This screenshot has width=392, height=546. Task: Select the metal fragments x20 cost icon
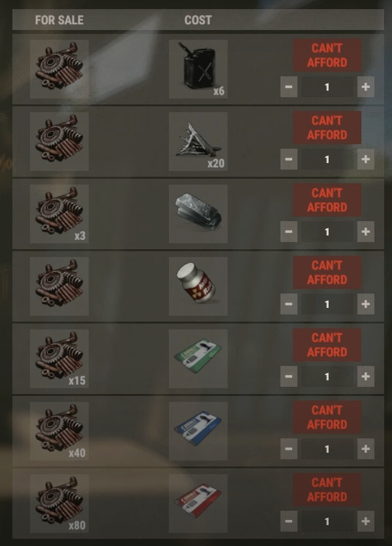click(198, 142)
